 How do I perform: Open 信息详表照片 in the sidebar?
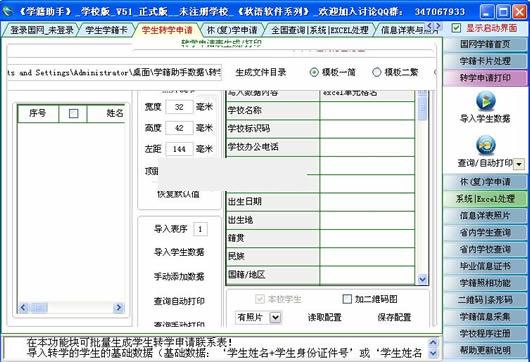coord(485,216)
